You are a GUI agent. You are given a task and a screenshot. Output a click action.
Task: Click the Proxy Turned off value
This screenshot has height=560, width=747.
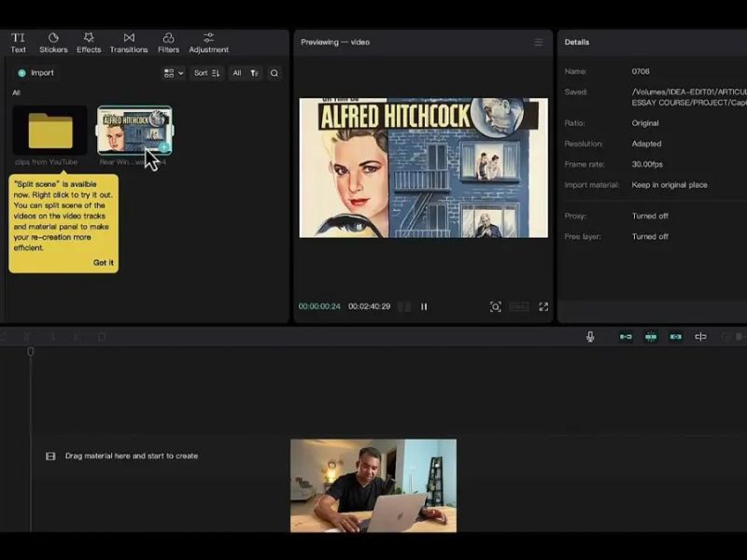click(x=650, y=216)
